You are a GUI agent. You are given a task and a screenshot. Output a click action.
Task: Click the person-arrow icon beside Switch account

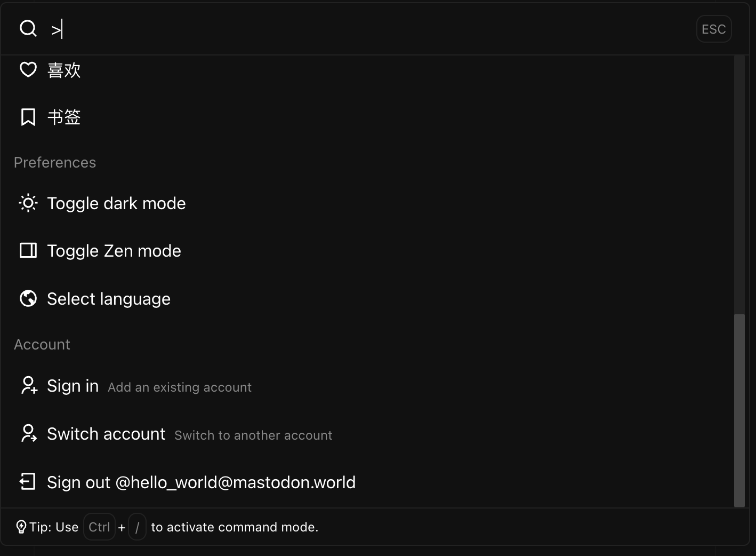tap(28, 433)
